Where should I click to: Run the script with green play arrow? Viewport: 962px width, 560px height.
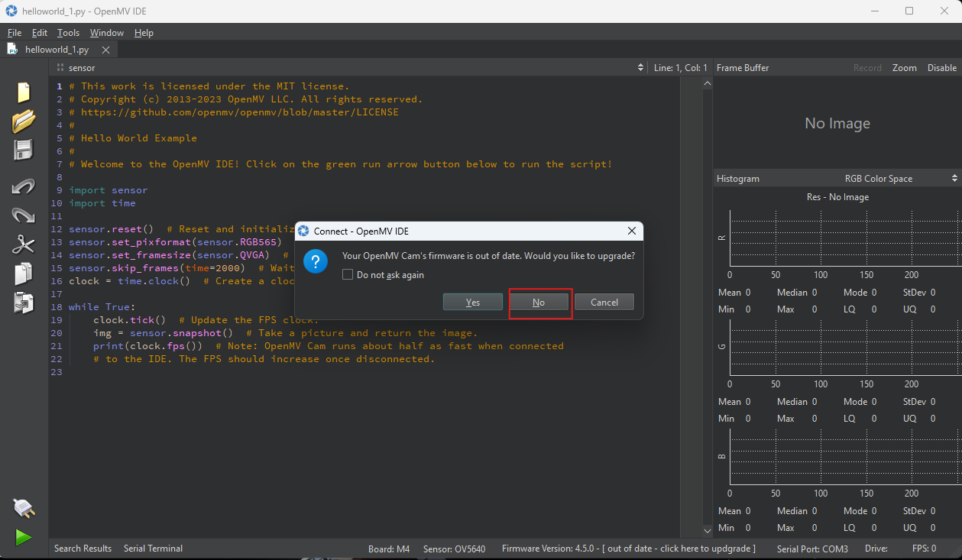click(24, 537)
